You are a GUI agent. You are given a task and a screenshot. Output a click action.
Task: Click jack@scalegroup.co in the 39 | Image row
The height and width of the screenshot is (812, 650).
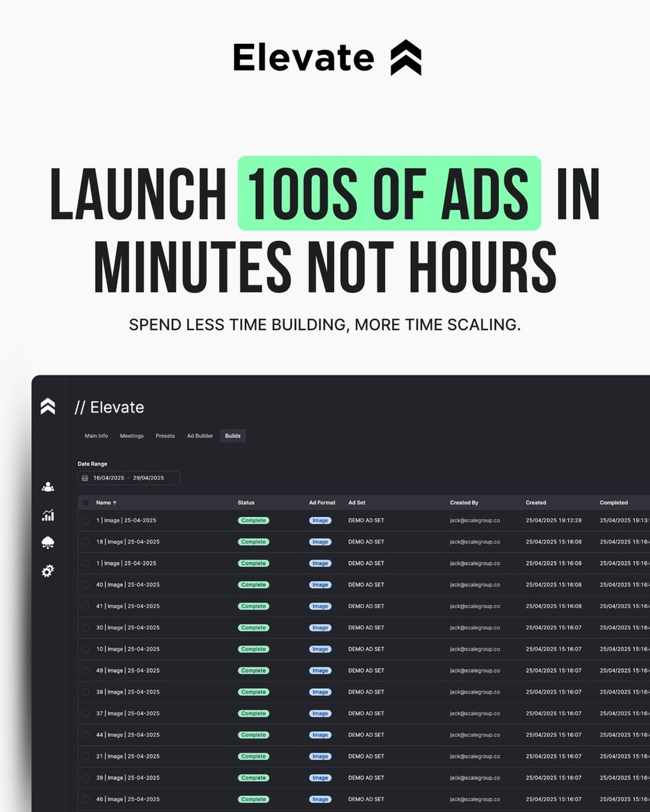(475, 778)
